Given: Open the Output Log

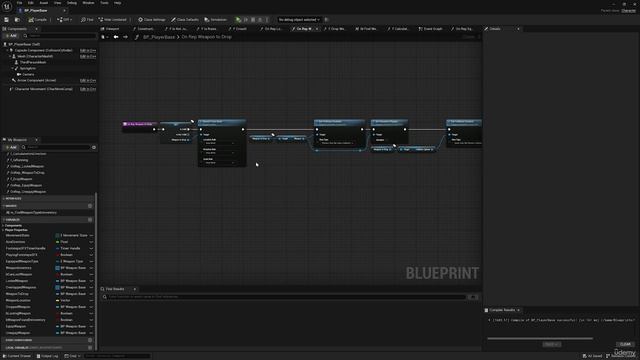Looking at the screenshot, I should tap(47, 356).
